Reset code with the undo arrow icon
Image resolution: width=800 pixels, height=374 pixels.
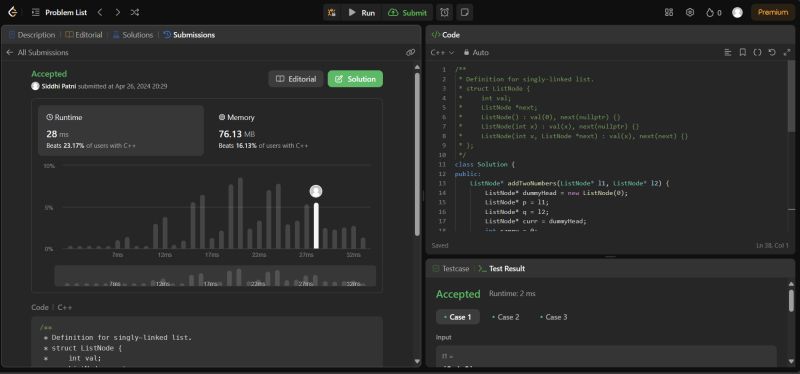pyautogui.click(x=772, y=53)
